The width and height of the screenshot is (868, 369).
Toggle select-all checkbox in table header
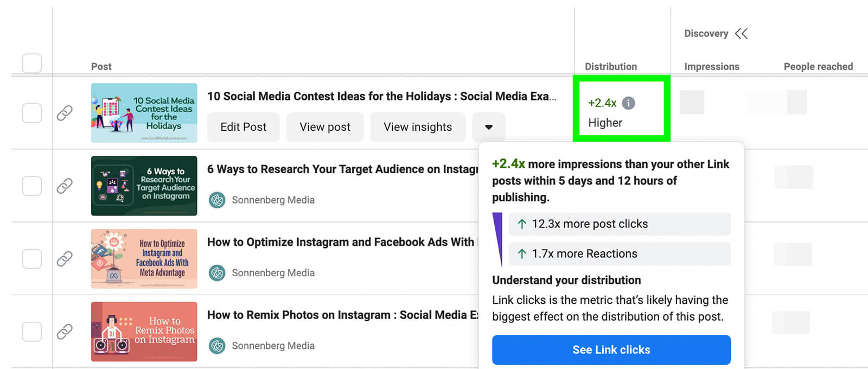pos(32,63)
